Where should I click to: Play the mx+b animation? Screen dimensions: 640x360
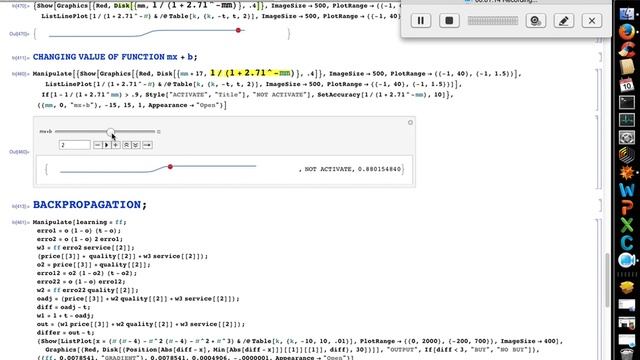pyautogui.click(x=107, y=145)
